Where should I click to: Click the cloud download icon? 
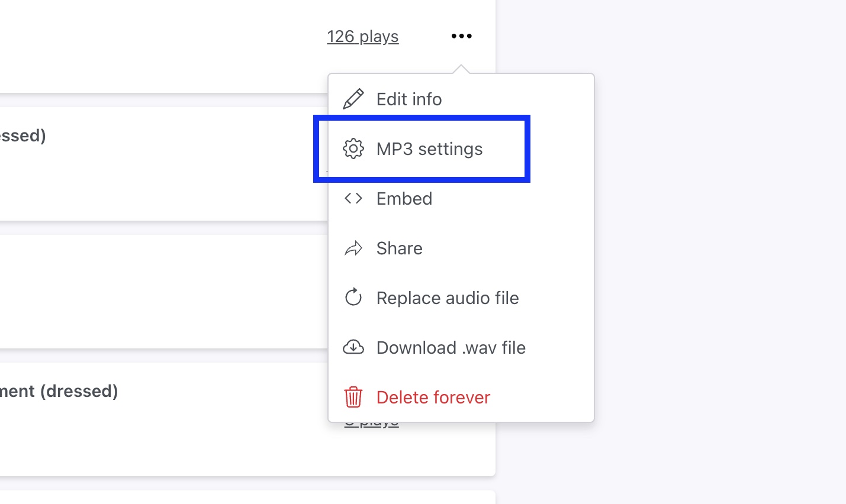click(353, 347)
